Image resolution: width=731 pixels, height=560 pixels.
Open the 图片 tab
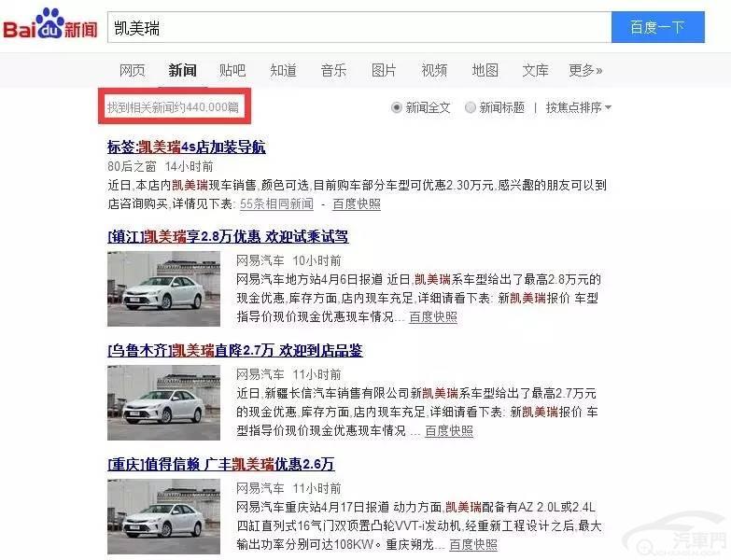[384, 70]
